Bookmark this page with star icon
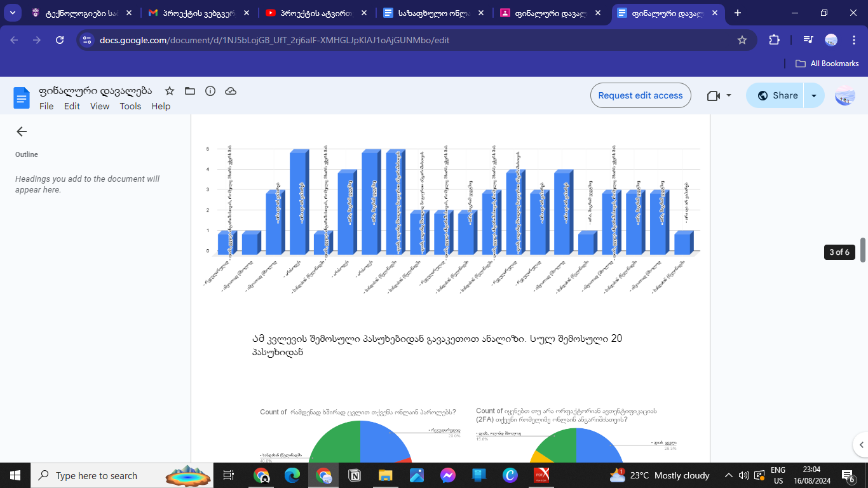The height and width of the screenshot is (488, 868). pos(742,40)
